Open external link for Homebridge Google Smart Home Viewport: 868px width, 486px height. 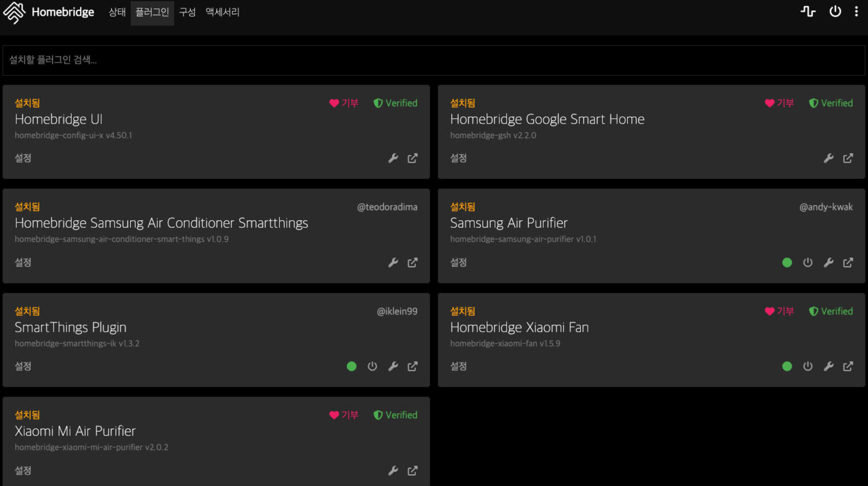pos(848,158)
